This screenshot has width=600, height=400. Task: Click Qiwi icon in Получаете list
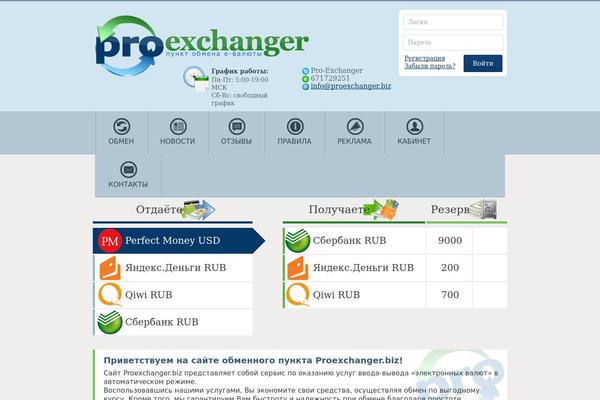(297, 295)
